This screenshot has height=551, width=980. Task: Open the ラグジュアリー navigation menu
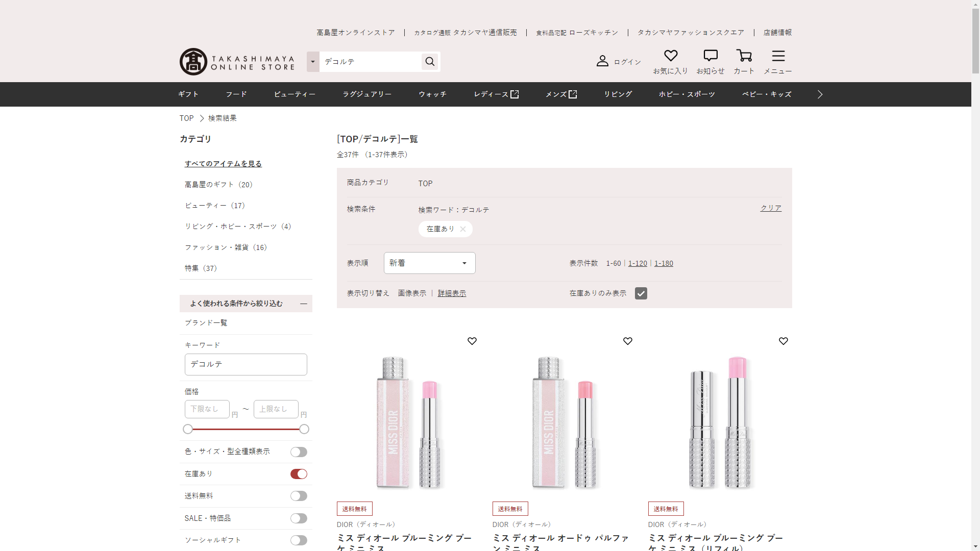coord(367,94)
